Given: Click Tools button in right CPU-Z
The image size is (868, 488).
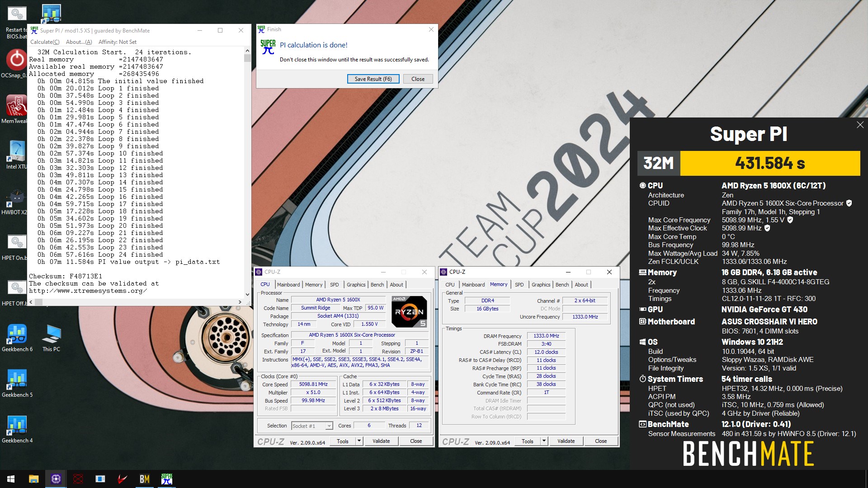Looking at the screenshot, I should tap(528, 441).
